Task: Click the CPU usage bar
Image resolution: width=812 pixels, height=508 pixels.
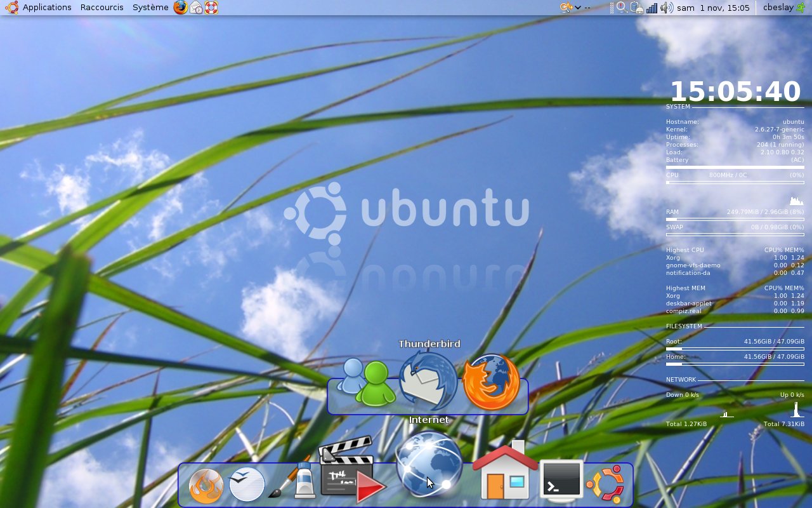Action: [735, 183]
